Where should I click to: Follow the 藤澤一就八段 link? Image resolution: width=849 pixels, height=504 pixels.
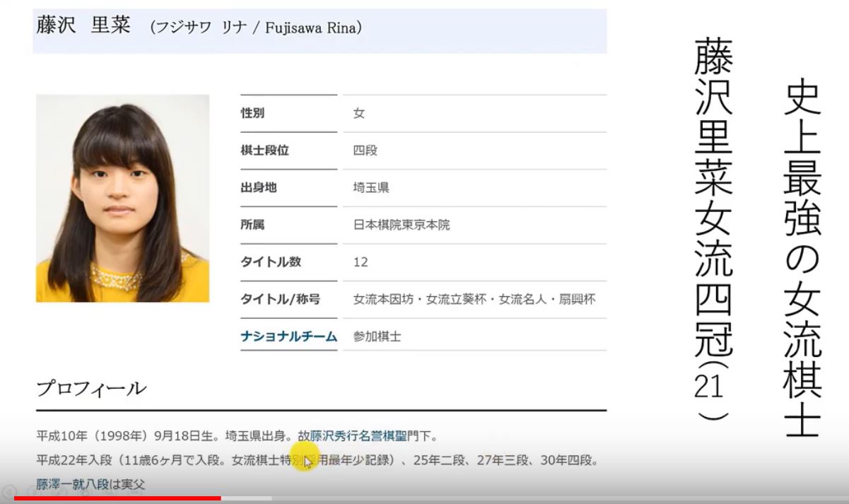coord(73,485)
